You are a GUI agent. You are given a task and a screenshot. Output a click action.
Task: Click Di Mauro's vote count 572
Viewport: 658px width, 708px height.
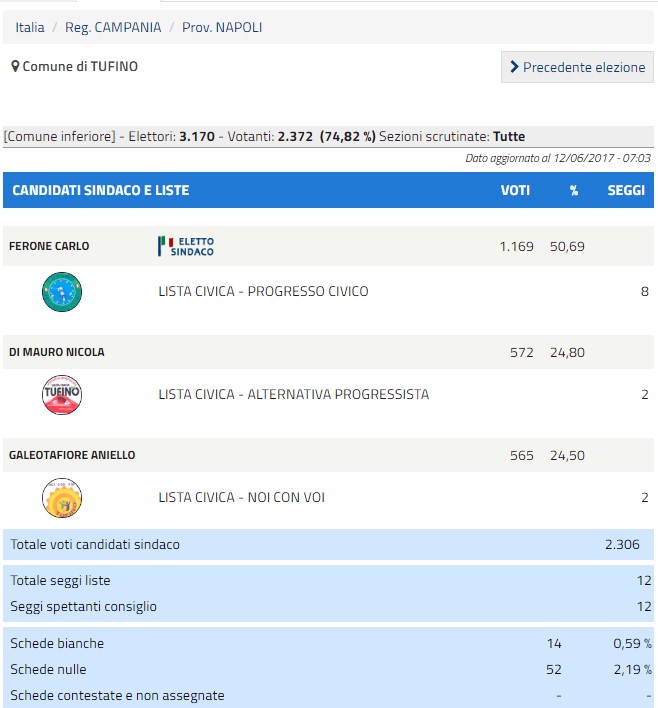tap(522, 352)
